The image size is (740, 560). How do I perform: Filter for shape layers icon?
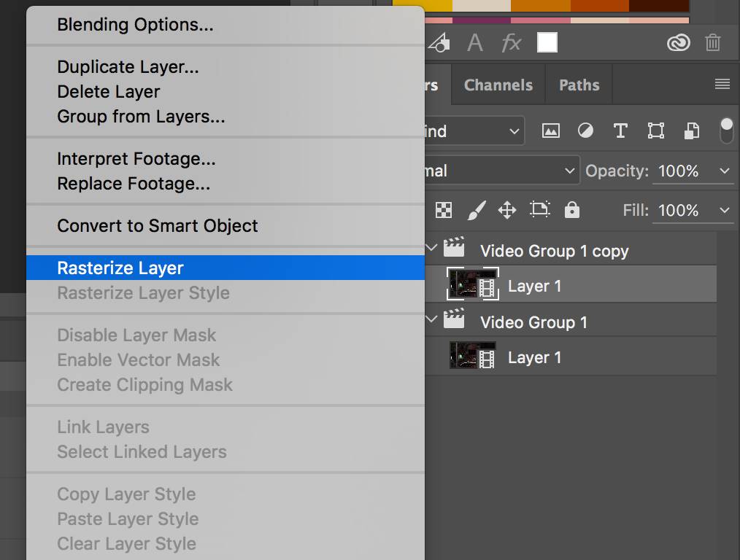(x=655, y=131)
